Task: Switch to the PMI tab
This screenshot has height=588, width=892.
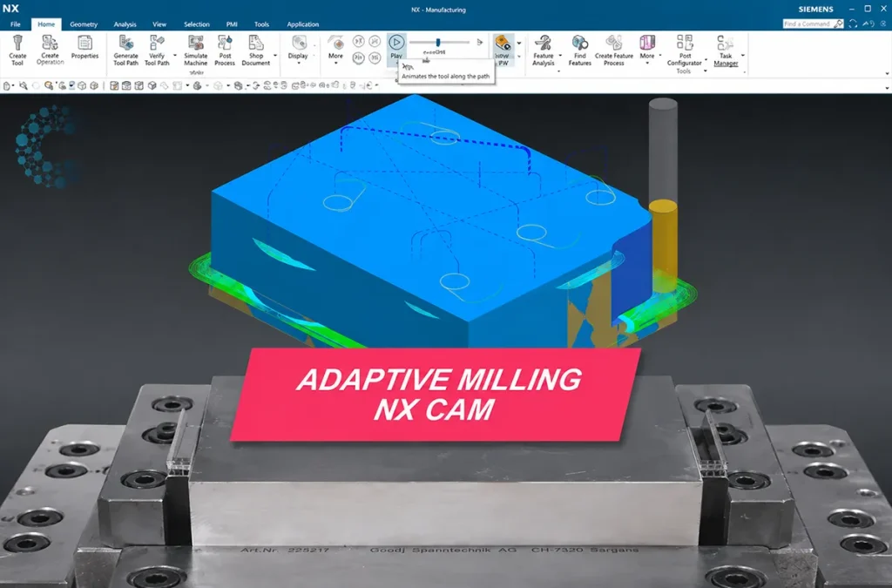Action: coord(232,24)
